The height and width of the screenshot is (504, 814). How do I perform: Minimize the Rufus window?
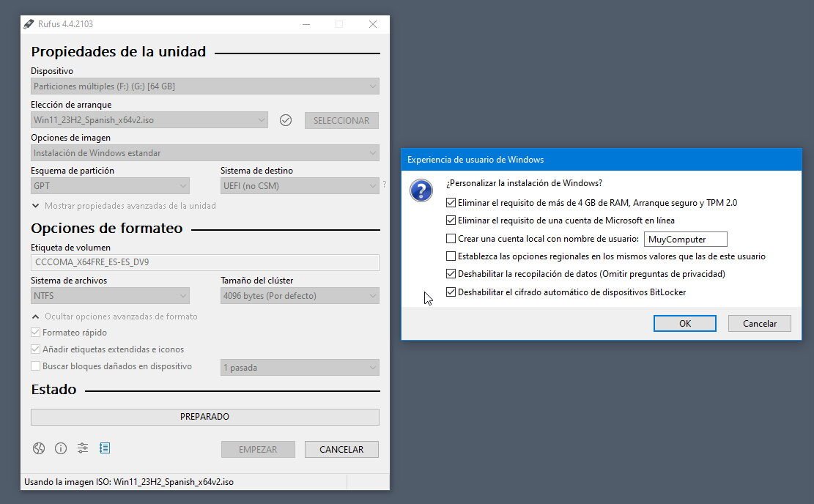click(x=306, y=24)
